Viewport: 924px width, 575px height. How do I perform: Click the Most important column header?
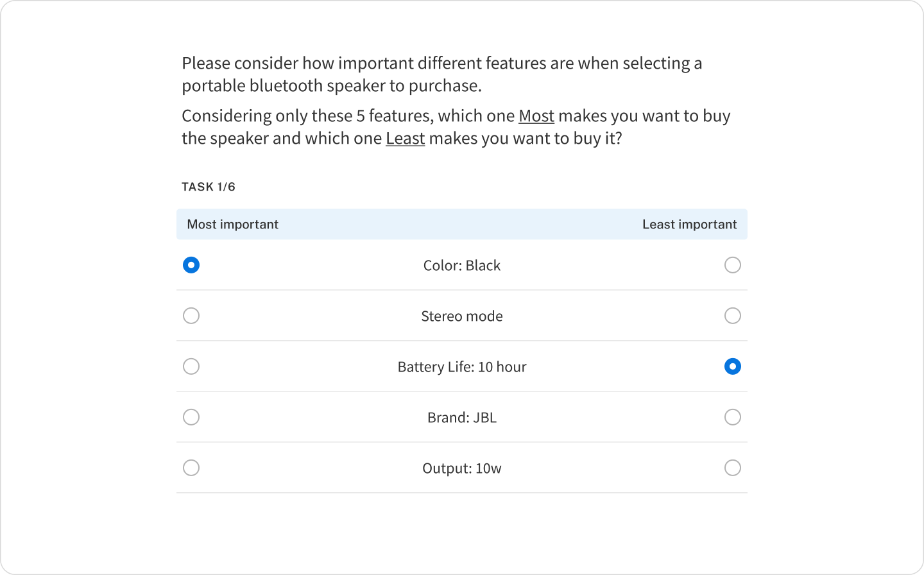coord(232,225)
